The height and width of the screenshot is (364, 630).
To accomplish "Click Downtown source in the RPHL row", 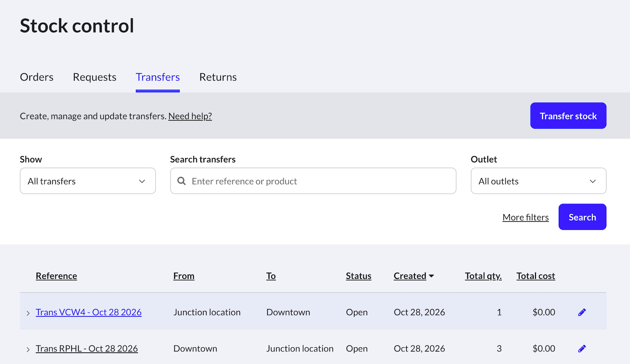I will [195, 349].
